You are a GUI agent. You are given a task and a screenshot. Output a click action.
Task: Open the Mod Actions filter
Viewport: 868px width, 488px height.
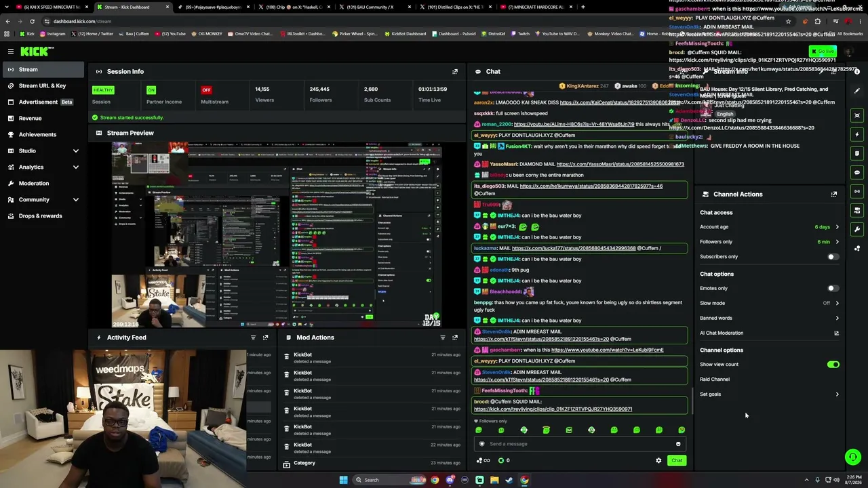click(443, 338)
